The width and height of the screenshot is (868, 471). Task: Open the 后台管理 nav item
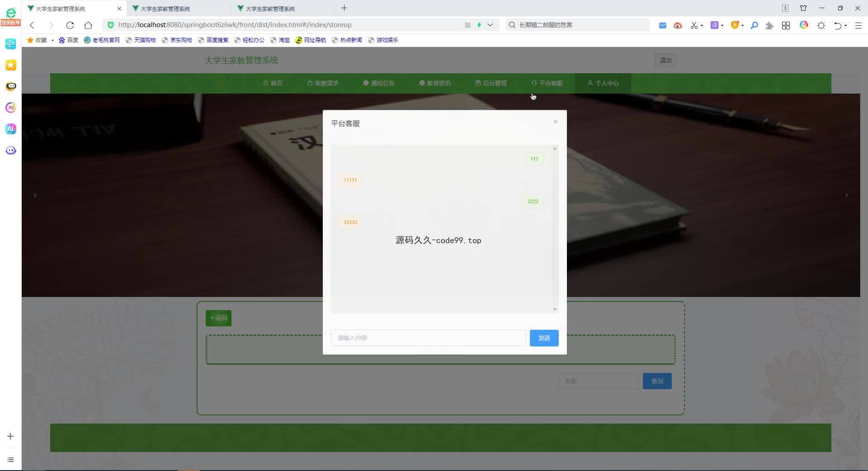click(x=491, y=83)
